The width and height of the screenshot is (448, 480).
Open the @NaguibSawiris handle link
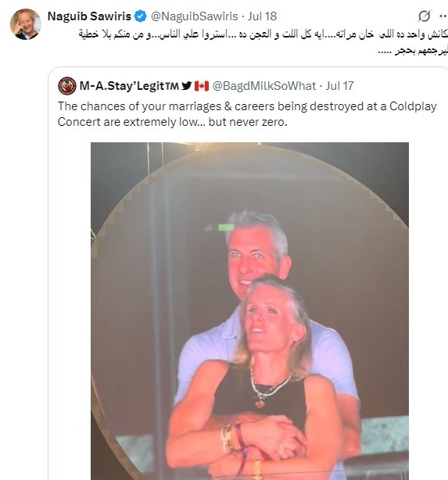click(195, 16)
